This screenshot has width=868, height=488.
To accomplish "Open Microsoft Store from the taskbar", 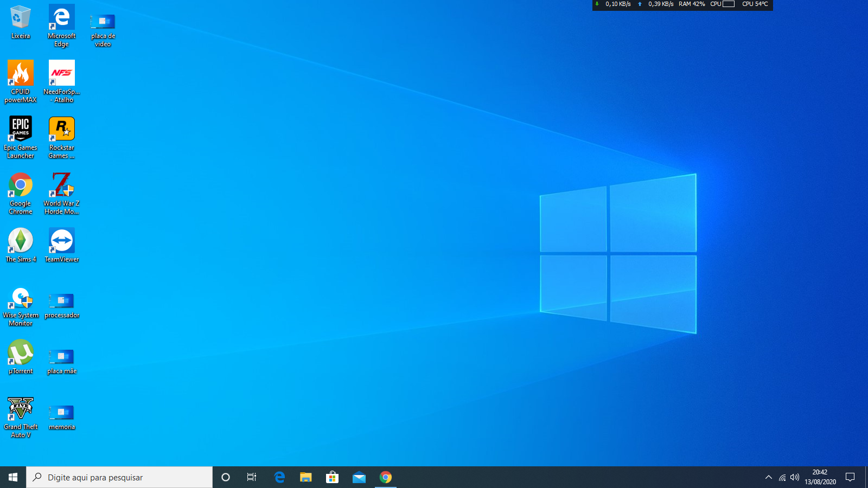I will pyautogui.click(x=333, y=477).
